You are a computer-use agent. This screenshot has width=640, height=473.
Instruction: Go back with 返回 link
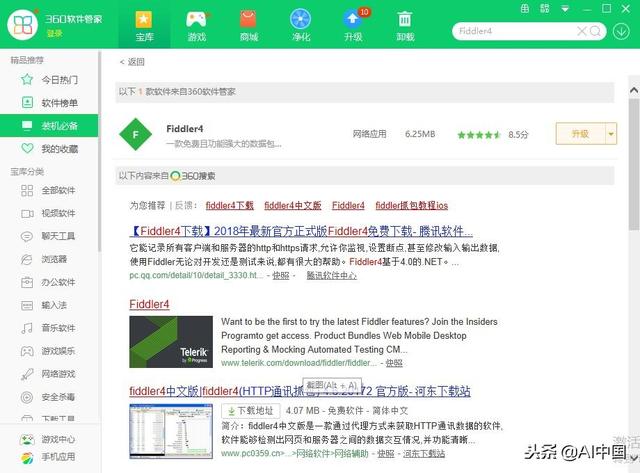[132, 62]
